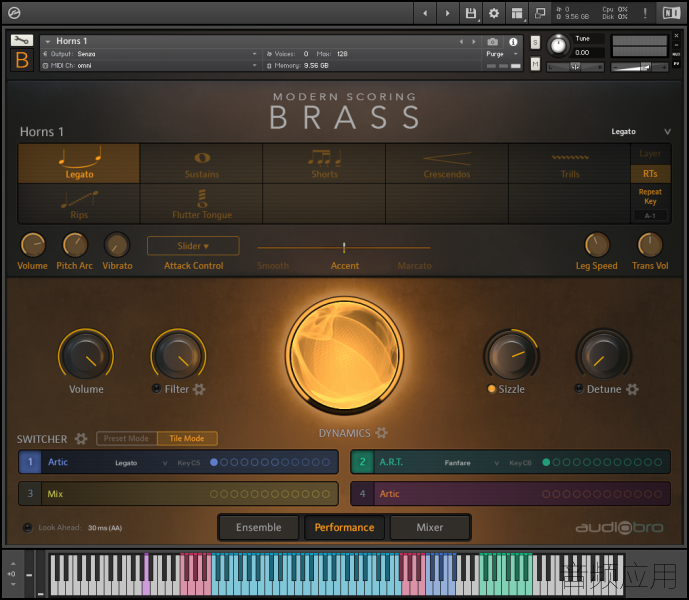Click Tune value 0.00 field
This screenshot has height=600, width=689.
coord(588,53)
